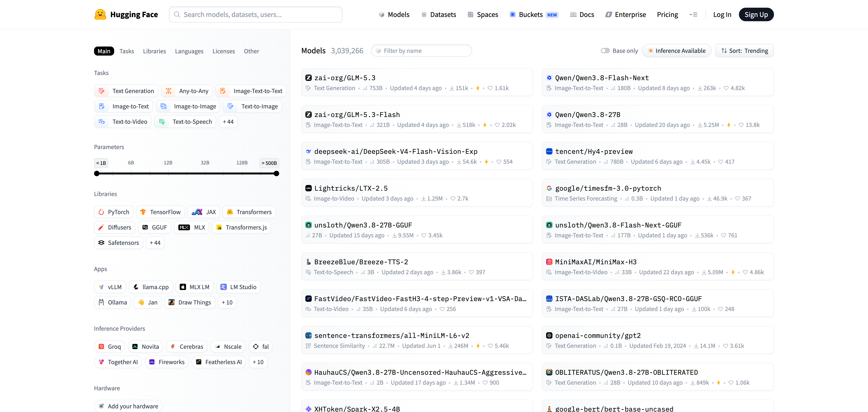
Task: Switch to the Tasks filter tab
Action: tap(127, 51)
